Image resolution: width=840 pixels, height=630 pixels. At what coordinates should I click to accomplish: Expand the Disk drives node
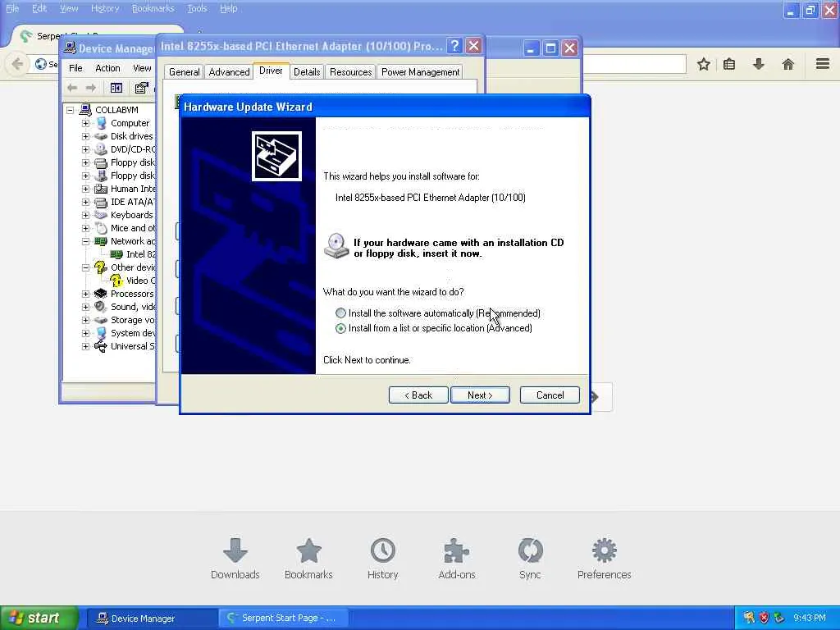pyautogui.click(x=85, y=136)
